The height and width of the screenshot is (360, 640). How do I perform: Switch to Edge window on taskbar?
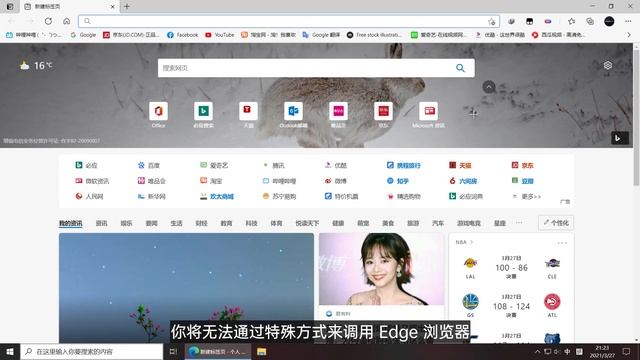coord(218,351)
